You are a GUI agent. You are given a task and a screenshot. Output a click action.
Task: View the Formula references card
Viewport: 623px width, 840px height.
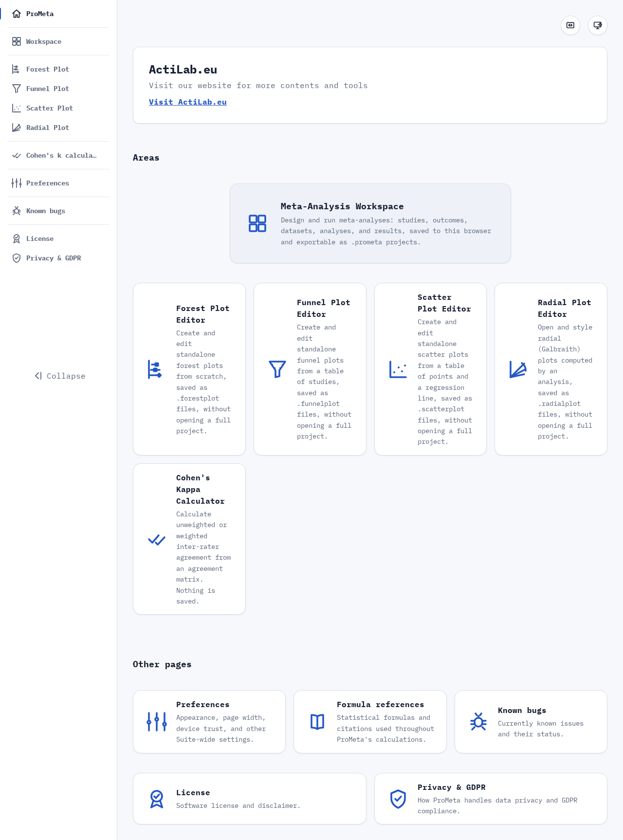370,722
